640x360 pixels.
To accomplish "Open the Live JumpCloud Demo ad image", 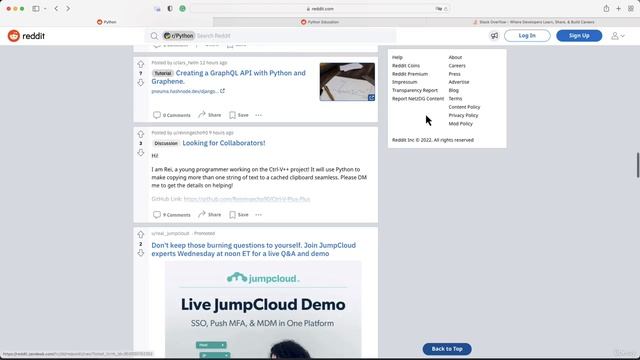I will (x=263, y=310).
